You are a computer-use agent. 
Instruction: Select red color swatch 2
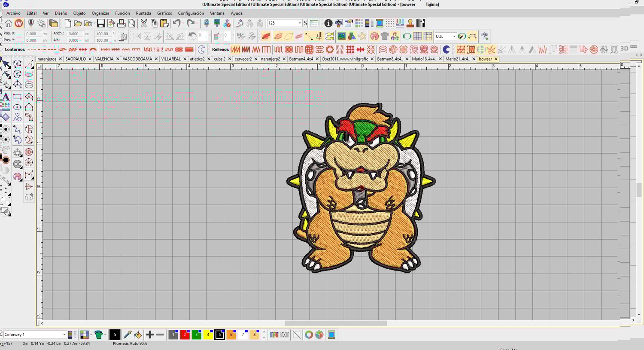185,335
